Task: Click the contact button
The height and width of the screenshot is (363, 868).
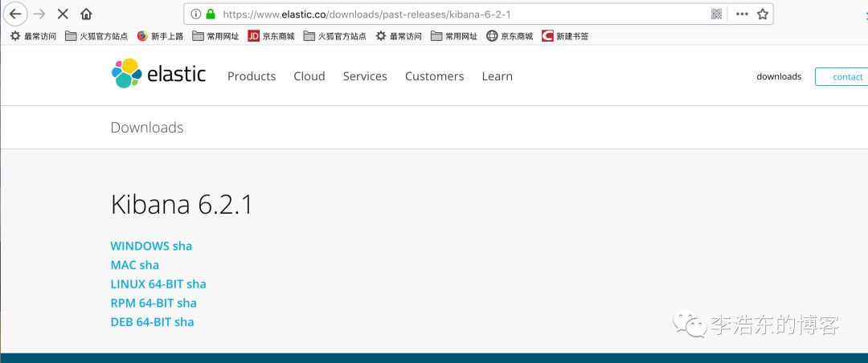Action: [841, 77]
